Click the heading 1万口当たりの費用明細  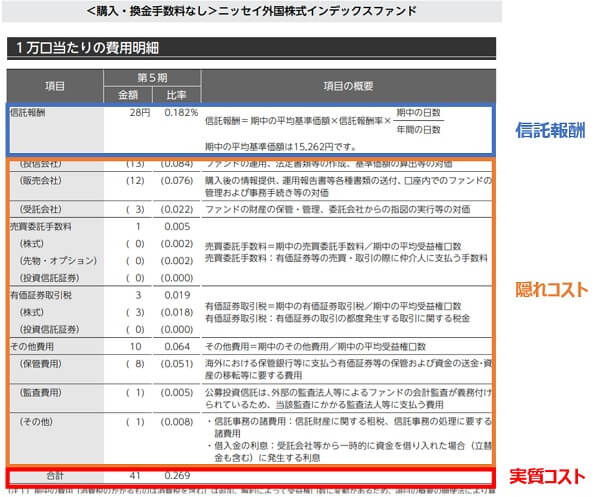pos(87,48)
